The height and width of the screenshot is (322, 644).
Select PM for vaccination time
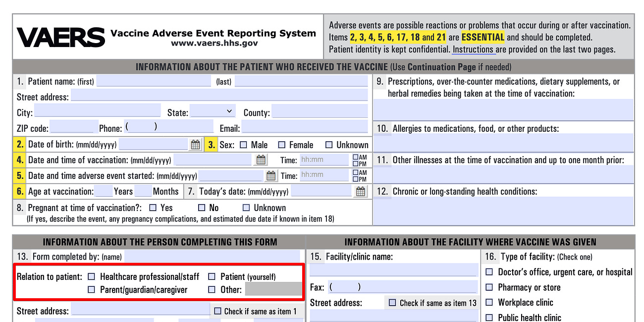pyautogui.click(x=355, y=163)
